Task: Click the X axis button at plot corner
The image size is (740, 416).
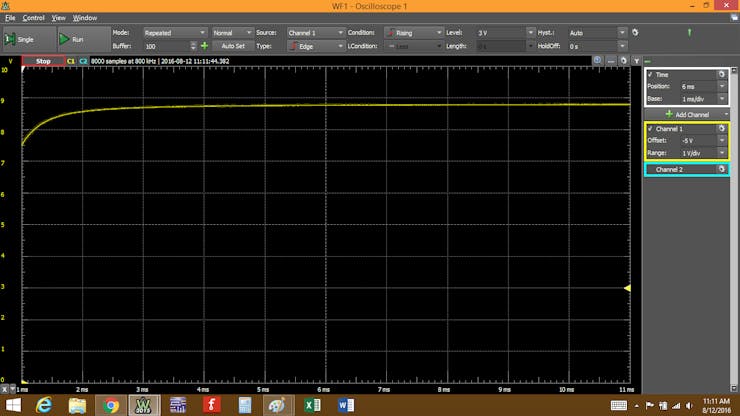Action: coord(5,390)
